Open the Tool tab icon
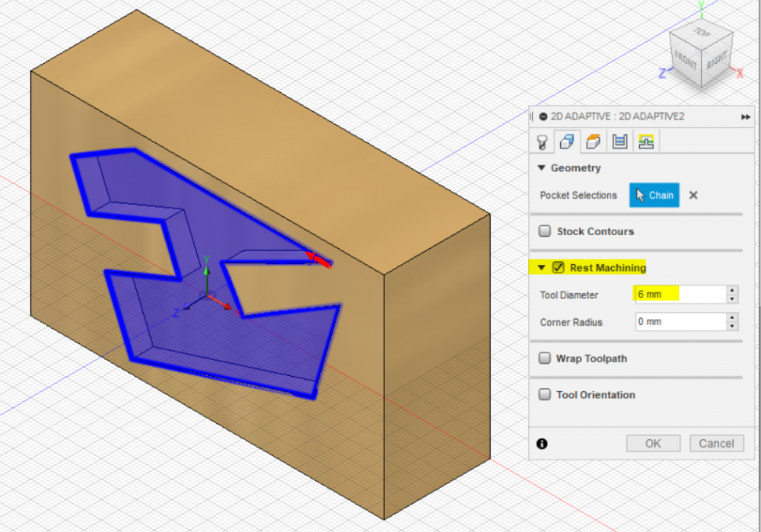Image resolution: width=761 pixels, height=532 pixels. point(543,141)
